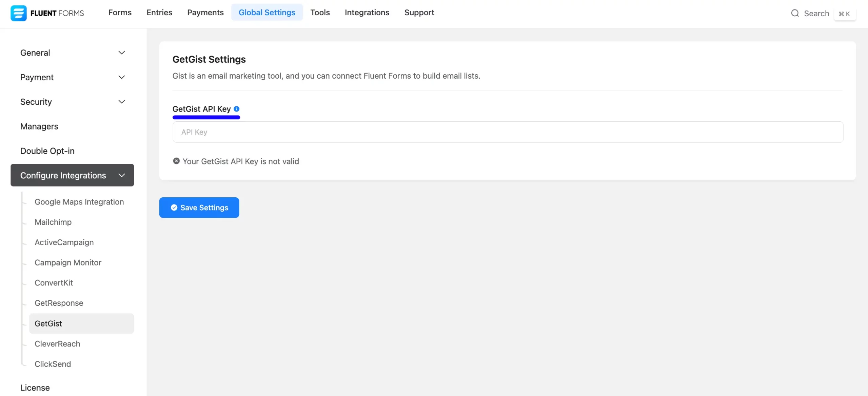Click the Gist email marketing description text

[326, 76]
